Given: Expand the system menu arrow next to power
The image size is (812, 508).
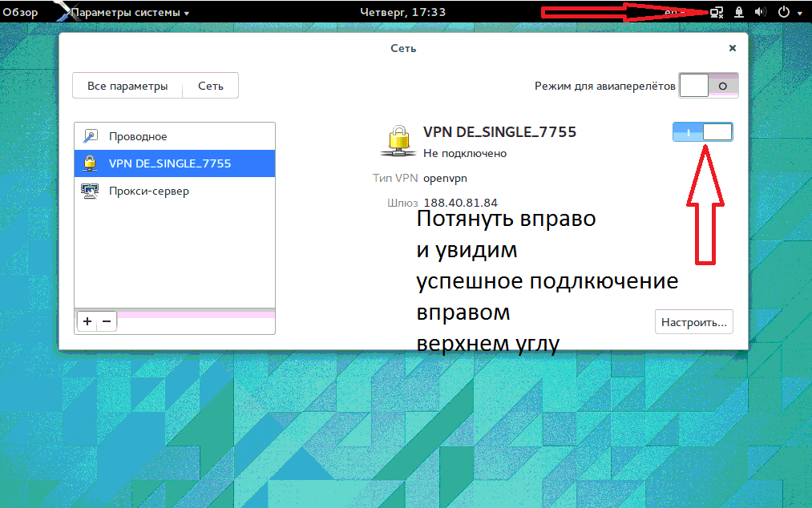Looking at the screenshot, I should (800, 14).
